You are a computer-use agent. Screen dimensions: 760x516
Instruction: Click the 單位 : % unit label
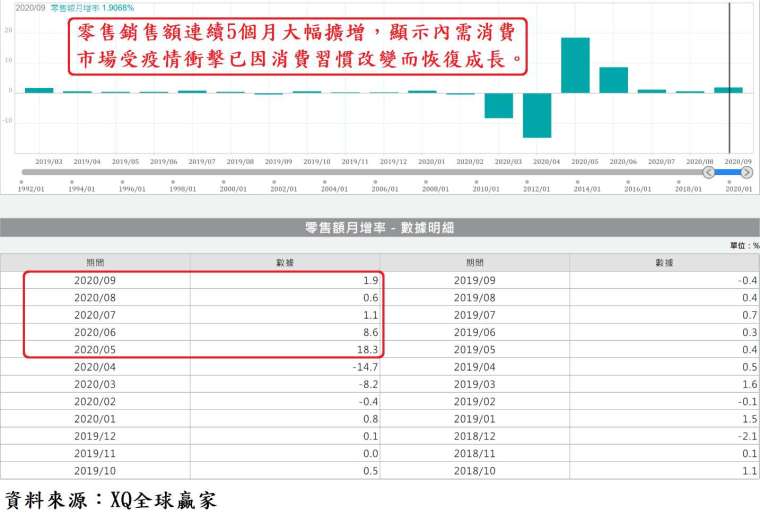tap(745, 246)
